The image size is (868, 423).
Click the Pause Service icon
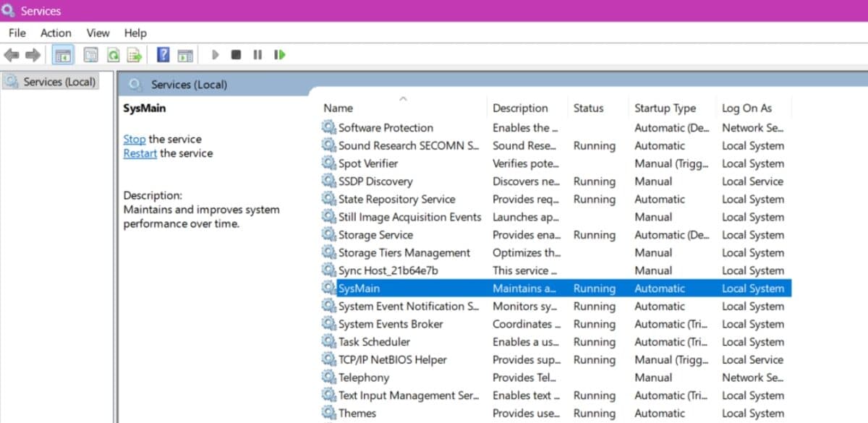pyautogui.click(x=258, y=55)
